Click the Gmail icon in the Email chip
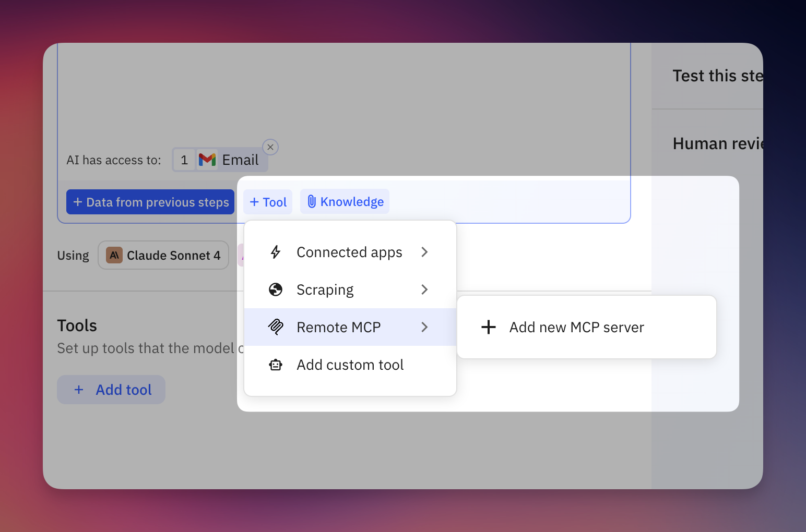 tap(207, 160)
